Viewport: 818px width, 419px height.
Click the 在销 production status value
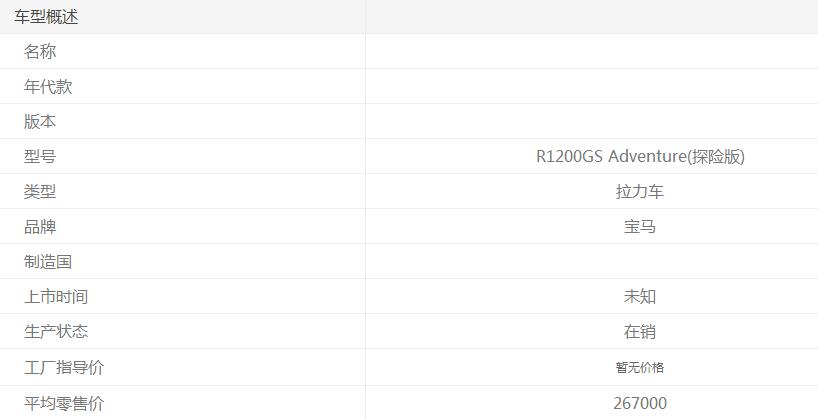point(640,332)
